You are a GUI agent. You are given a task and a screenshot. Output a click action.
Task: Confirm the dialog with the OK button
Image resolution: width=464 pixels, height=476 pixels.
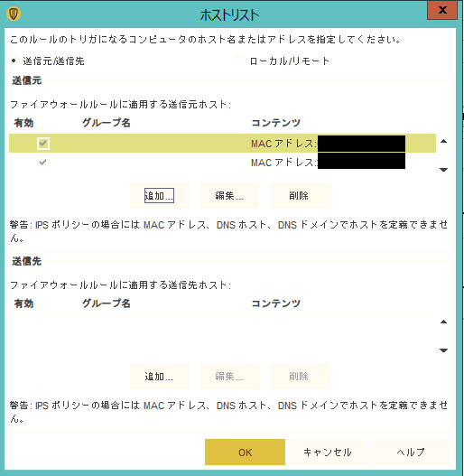point(245,452)
